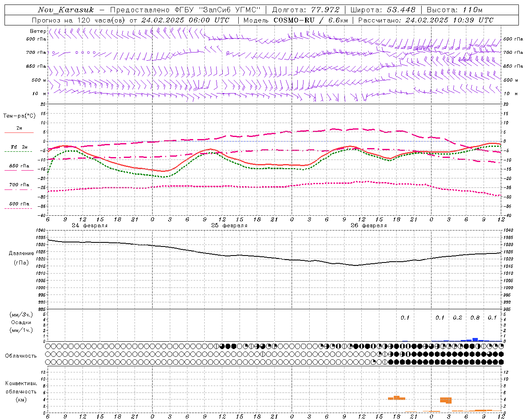The width and height of the screenshot is (525, 420).
Task: Click the Облачность cloud cover label
Action: pyautogui.click(x=21, y=356)
